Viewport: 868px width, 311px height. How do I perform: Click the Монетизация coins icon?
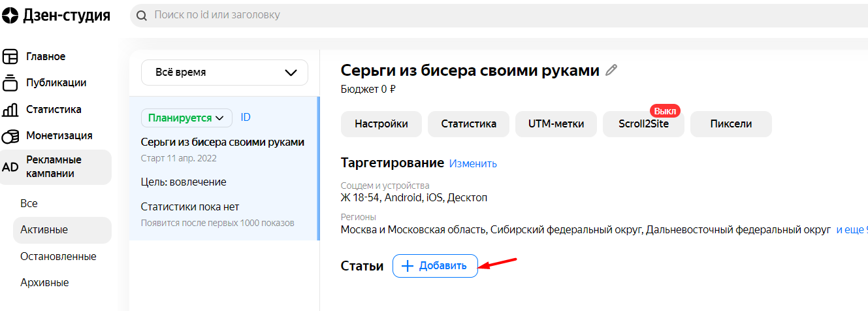[10, 136]
